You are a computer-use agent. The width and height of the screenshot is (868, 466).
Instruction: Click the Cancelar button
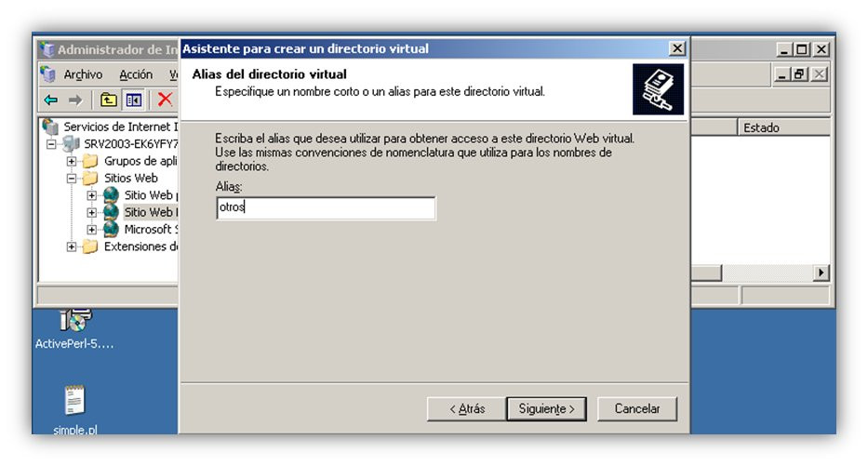click(x=637, y=409)
